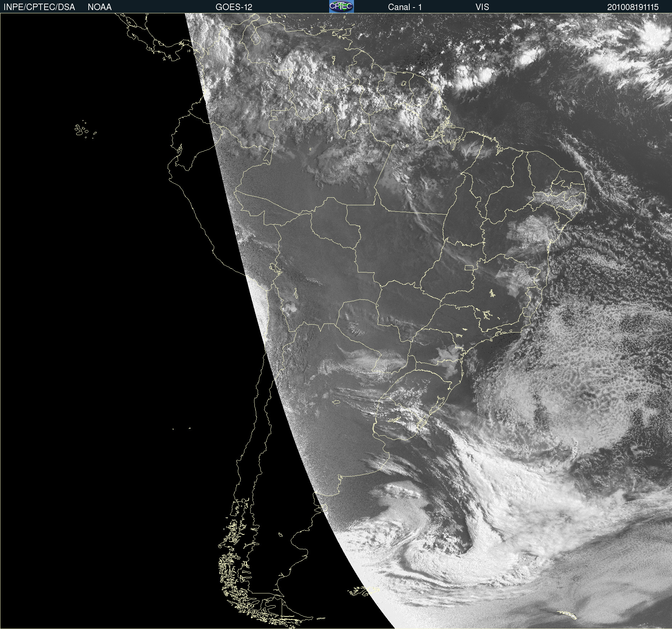The width and height of the screenshot is (672, 629).
Task: Click the GOES-12 satellite label
Action: tap(234, 7)
